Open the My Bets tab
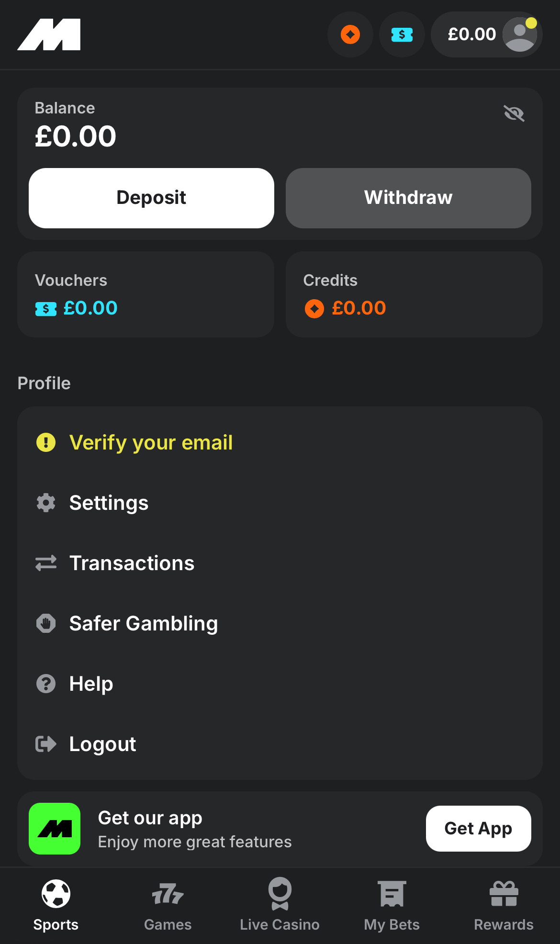 click(x=392, y=905)
